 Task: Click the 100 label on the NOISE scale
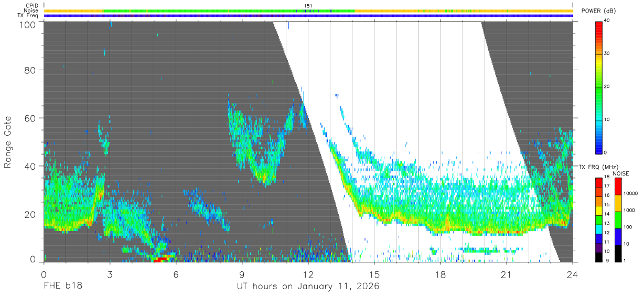tap(627, 228)
